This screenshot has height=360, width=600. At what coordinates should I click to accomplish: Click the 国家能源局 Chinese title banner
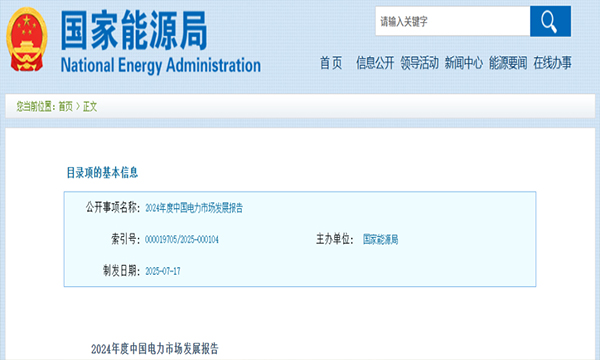click(x=134, y=30)
